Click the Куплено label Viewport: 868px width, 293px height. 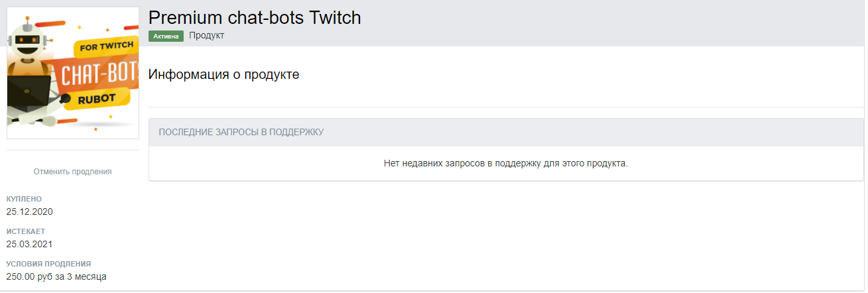[x=24, y=199]
